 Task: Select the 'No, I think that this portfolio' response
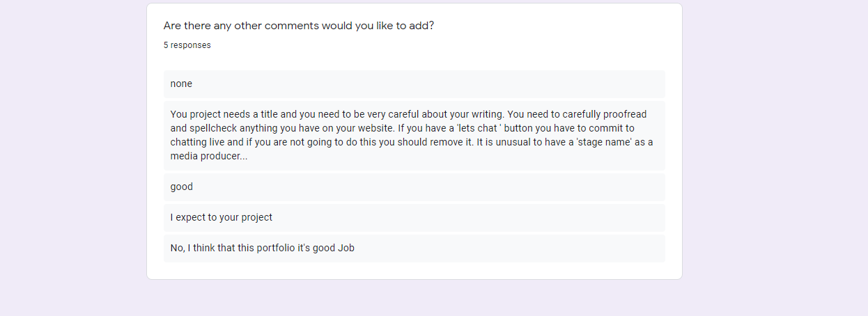coord(414,248)
